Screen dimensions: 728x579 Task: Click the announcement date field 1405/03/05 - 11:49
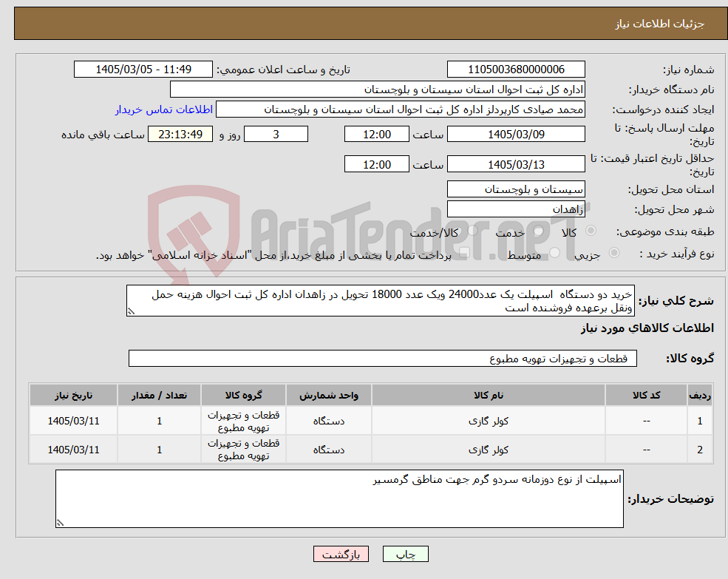click(x=143, y=70)
